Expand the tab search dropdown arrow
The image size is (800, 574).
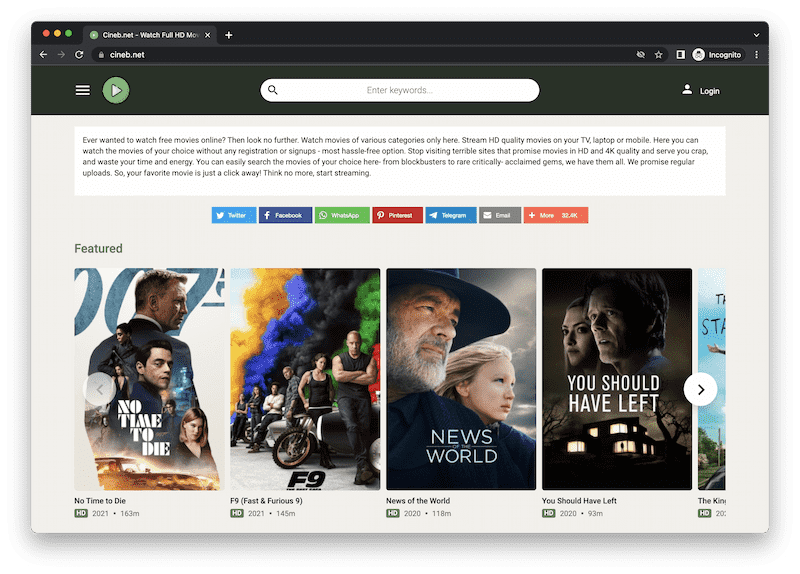coord(757,35)
